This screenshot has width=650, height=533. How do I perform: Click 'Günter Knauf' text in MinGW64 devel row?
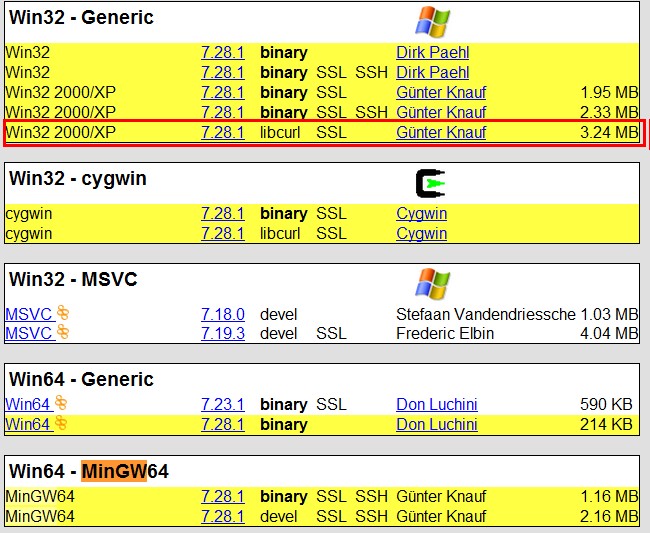(x=441, y=516)
